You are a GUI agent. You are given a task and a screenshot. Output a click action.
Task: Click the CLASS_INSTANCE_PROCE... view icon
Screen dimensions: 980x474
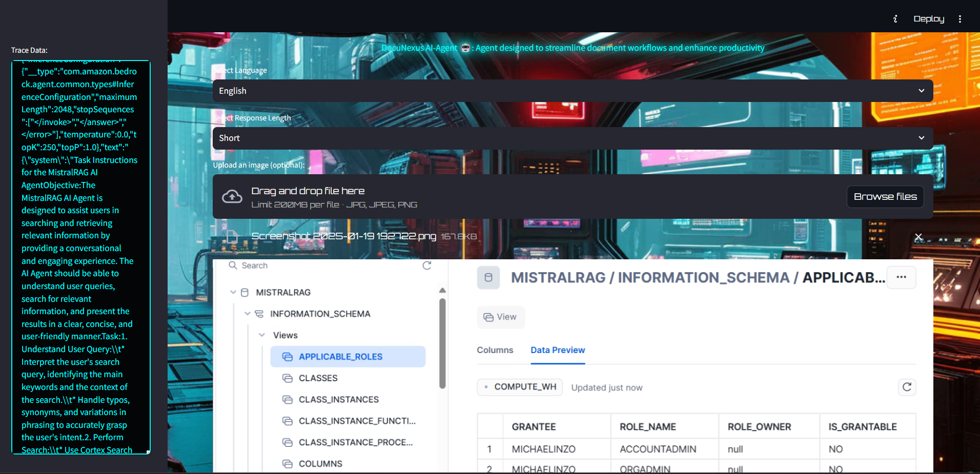pyautogui.click(x=288, y=443)
